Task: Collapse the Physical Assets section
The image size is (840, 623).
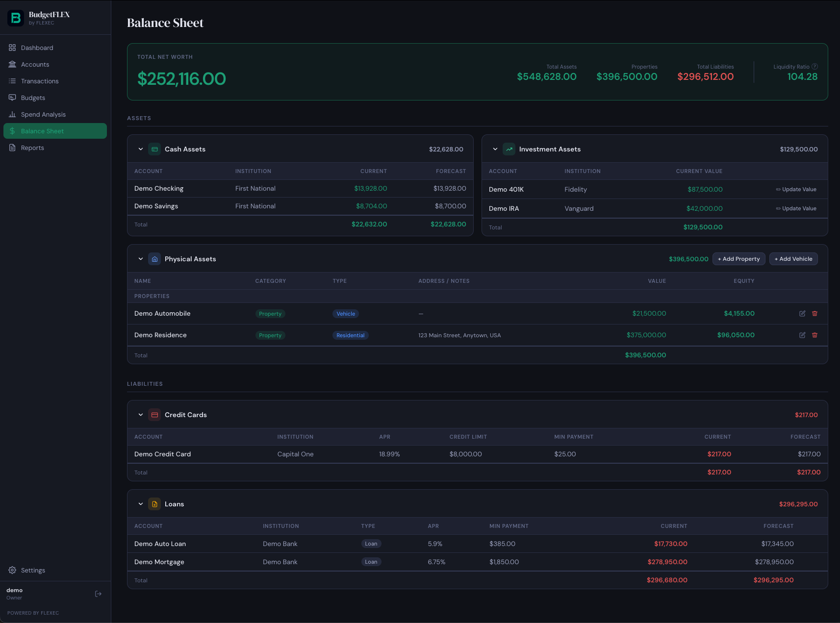Action: pyautogui.click(x=141, y=259)
